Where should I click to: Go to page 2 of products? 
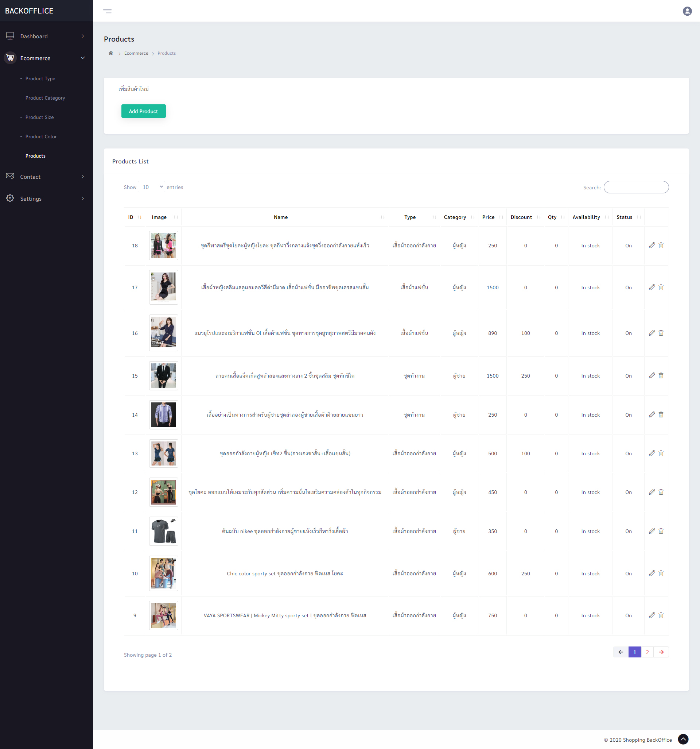[x=647, y=652]
